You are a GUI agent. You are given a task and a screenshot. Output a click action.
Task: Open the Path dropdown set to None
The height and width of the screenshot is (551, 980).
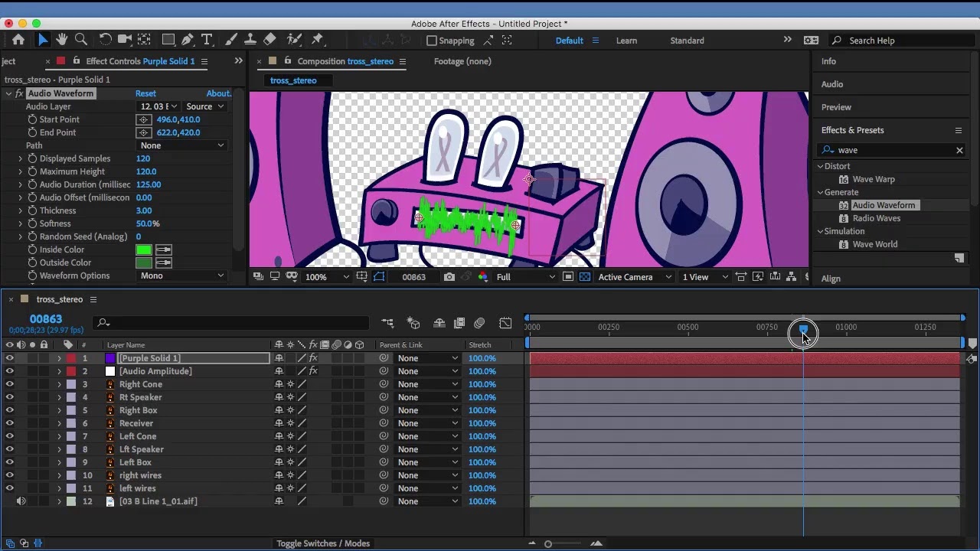[x=181, y=145]
